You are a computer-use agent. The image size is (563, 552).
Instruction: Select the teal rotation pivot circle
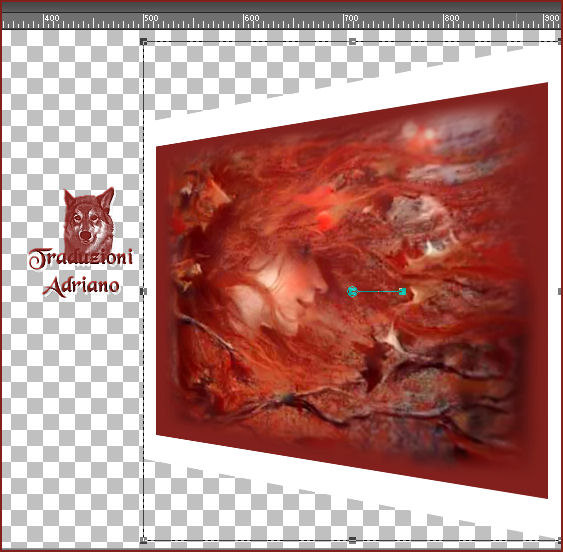[352, 291]
